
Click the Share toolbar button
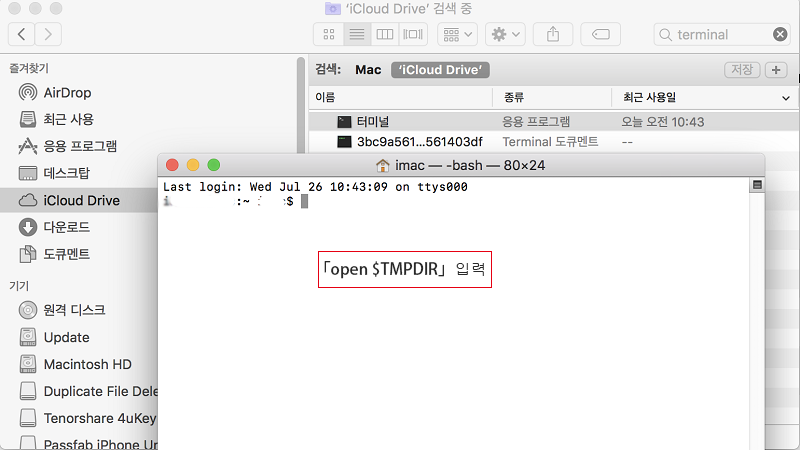pyautogui.click(x=553, y=34)
